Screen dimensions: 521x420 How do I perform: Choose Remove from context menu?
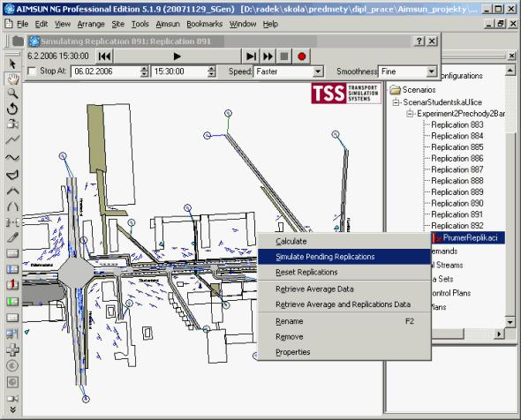click(x=344, y=337)
